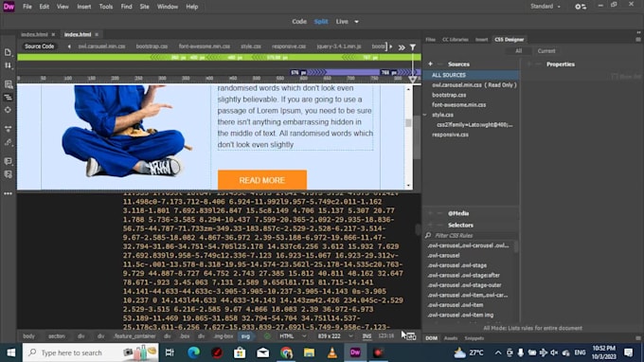This screenshot has height=362, width=644.
Task: Select ALL SOURCES in Sources list
Action: coord(471,75)
